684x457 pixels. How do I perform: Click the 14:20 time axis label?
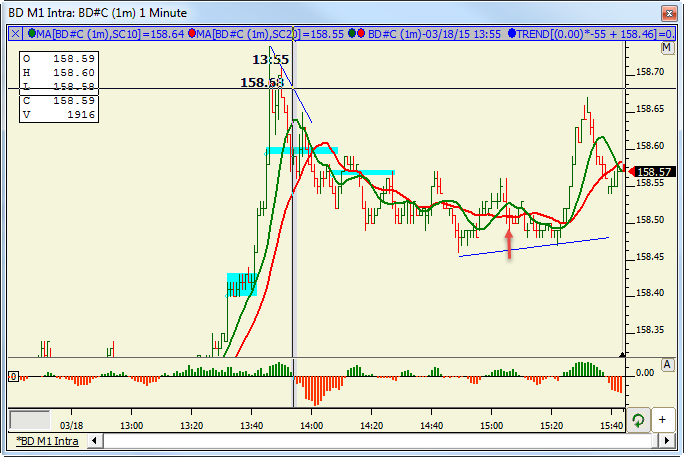(372, 425)
